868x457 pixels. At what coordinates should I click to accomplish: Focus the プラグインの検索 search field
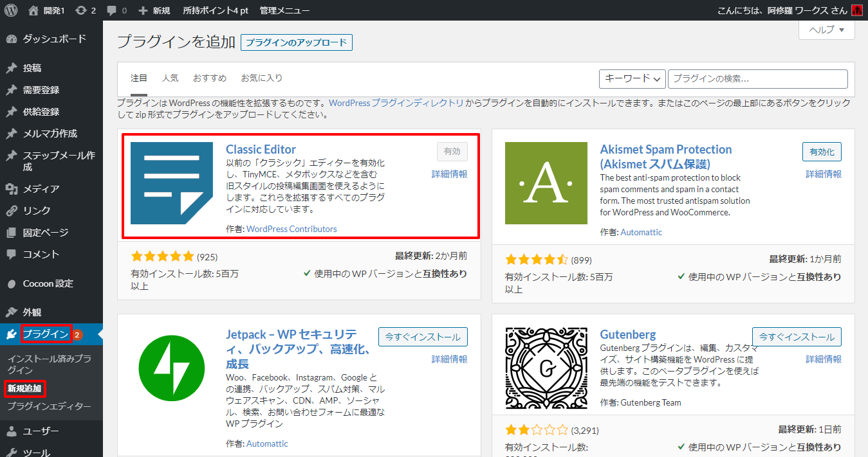tap(758, 78)
